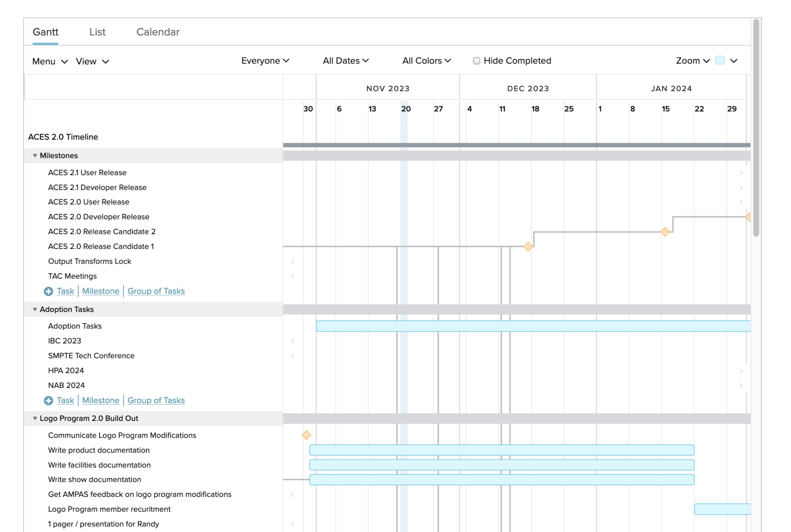This screenshot has width=791, height=532.
Task: Click the add Task plus icon under Milestones
Action: click(49, 291)
